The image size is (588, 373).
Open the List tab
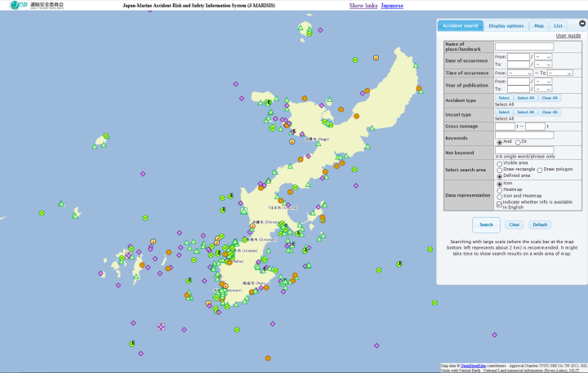coord(558,25)
